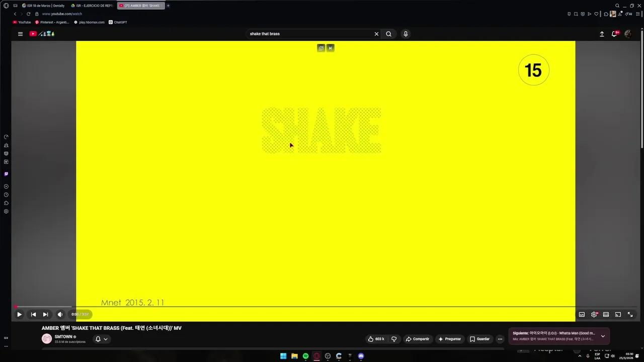Open Discord from the taskbar
Image resolution: width=644 pixels, height=362 pixels.
tap(361, 356)
